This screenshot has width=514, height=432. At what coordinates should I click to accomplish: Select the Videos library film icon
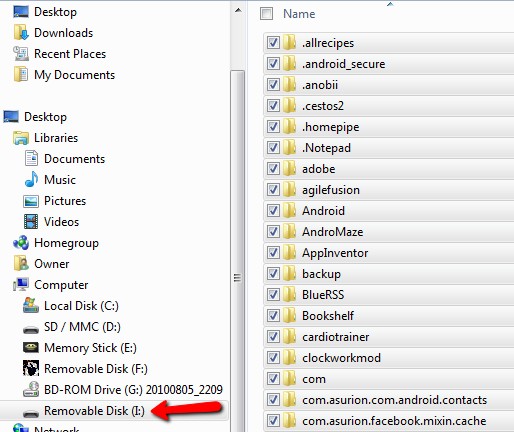(31, 222)
